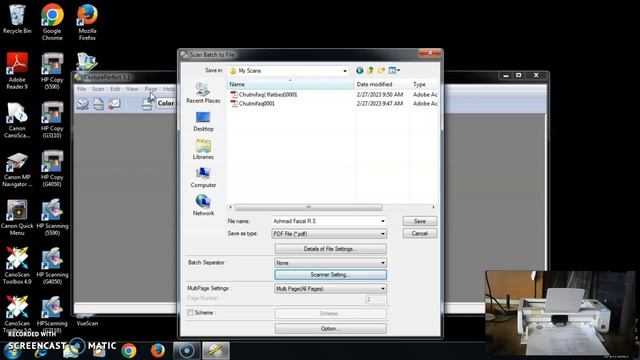Go to Desktop in the save dialog sidebar
Image resolution: width=640 pixels, height=360 pixels.
tap(203, 121)
